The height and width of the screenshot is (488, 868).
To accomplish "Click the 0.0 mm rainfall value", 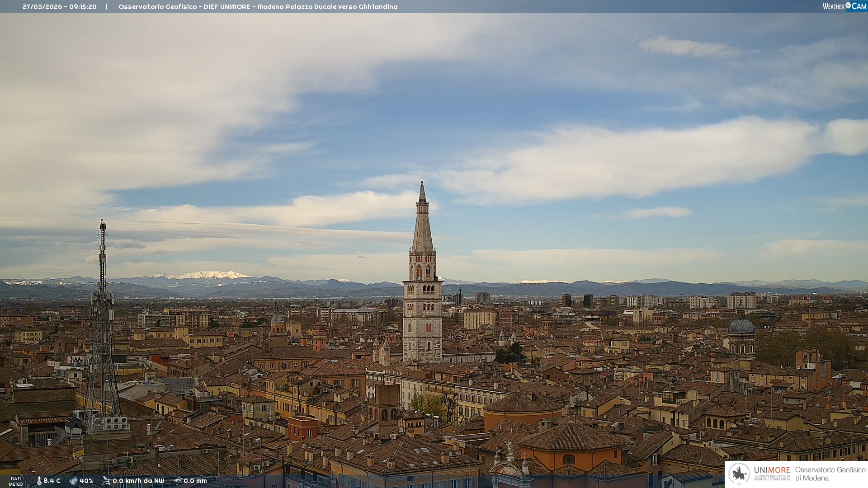I will (x=195, y=481).
